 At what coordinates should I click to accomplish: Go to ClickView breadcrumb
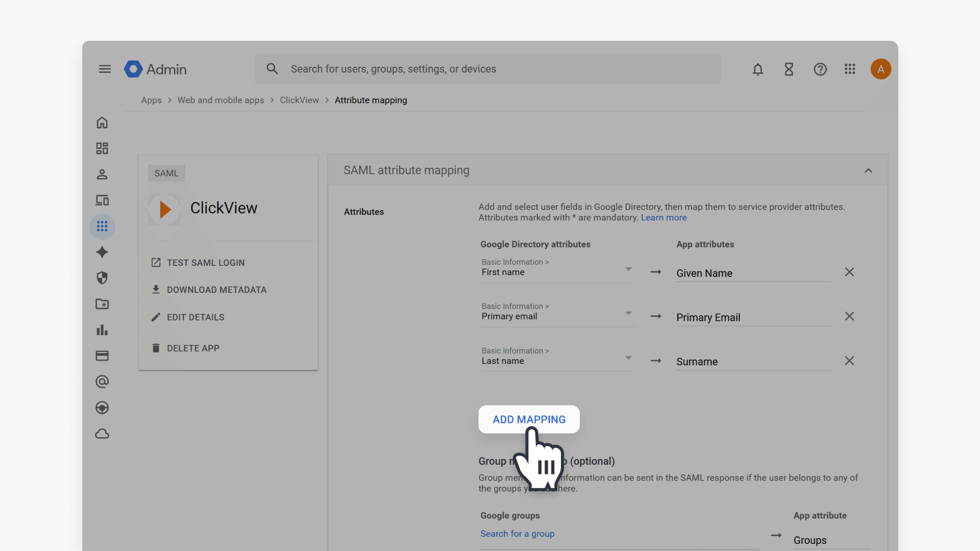(x=299, y=100)
